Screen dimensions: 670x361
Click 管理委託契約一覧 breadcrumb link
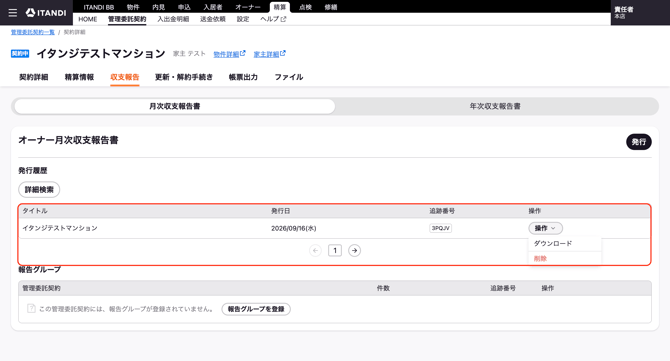33,32
